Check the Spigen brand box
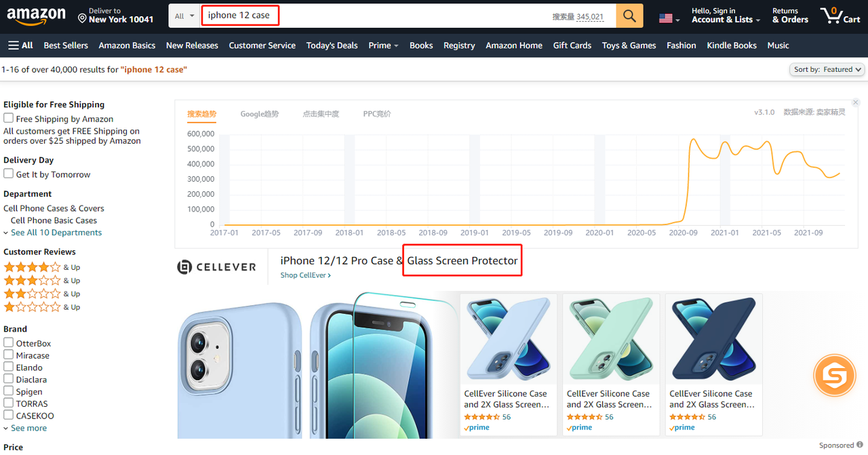 click(x=9, y=391)
